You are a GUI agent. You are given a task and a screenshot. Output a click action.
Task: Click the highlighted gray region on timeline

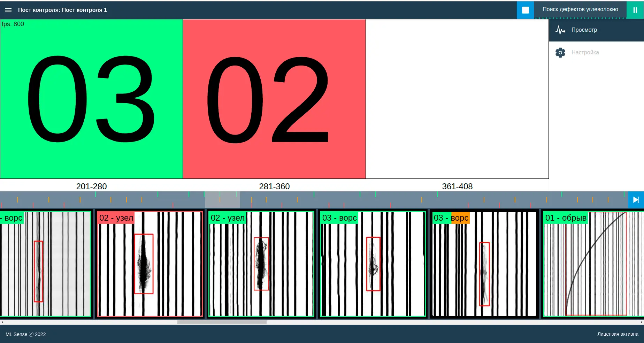(x=222, y=200)
